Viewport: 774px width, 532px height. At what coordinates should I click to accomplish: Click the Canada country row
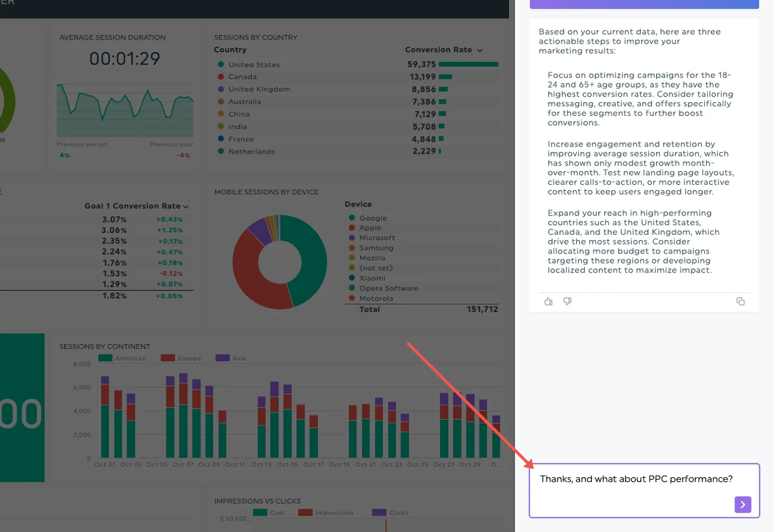click(x=242, y=77)
